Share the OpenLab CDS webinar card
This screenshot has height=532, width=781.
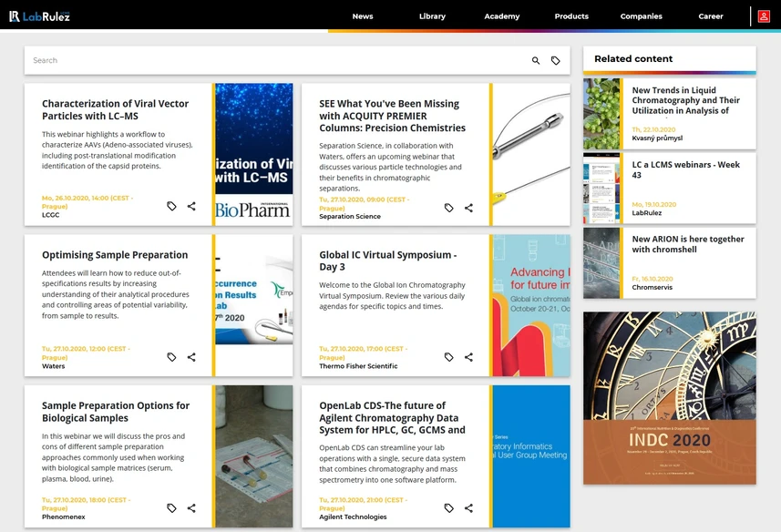(468, 508)
